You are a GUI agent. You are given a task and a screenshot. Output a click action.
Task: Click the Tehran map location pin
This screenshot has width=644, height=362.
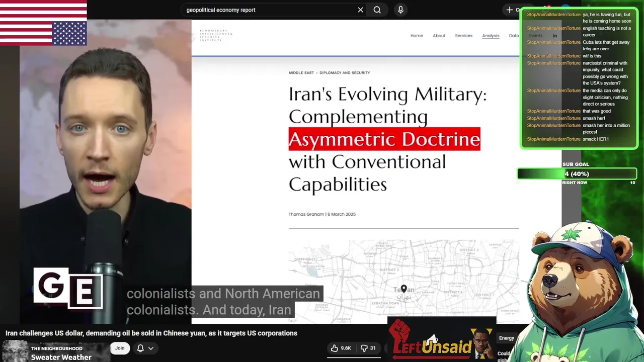click(404, 290)
